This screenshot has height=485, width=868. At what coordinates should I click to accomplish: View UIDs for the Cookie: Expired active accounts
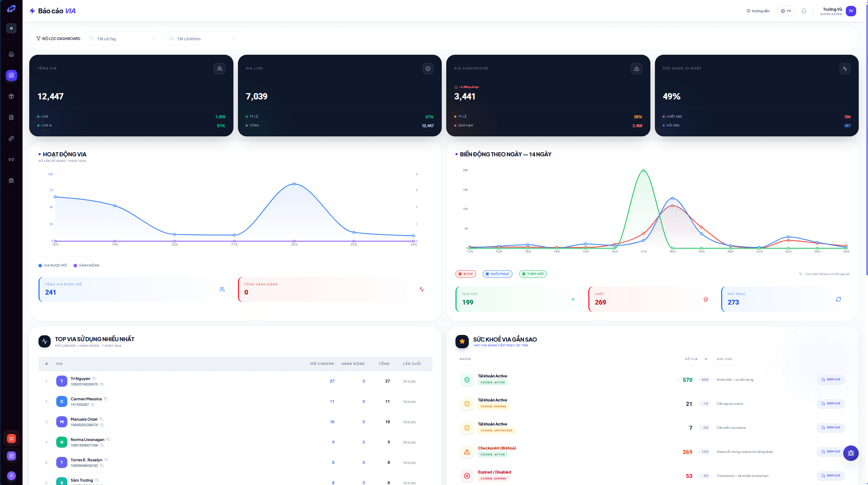click(831, 404)
